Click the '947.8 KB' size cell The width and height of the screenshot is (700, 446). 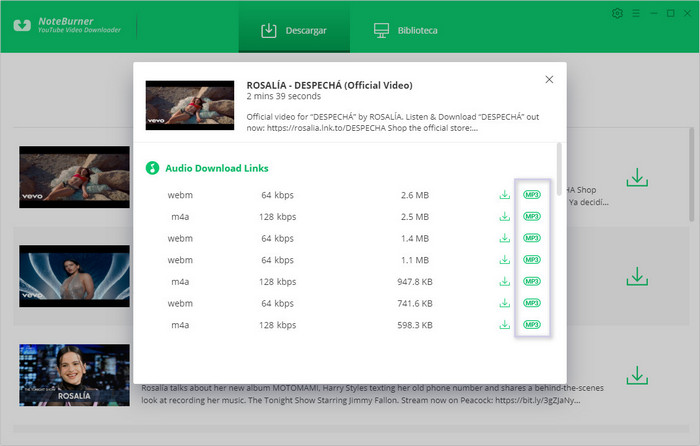(x=415, y=282)
